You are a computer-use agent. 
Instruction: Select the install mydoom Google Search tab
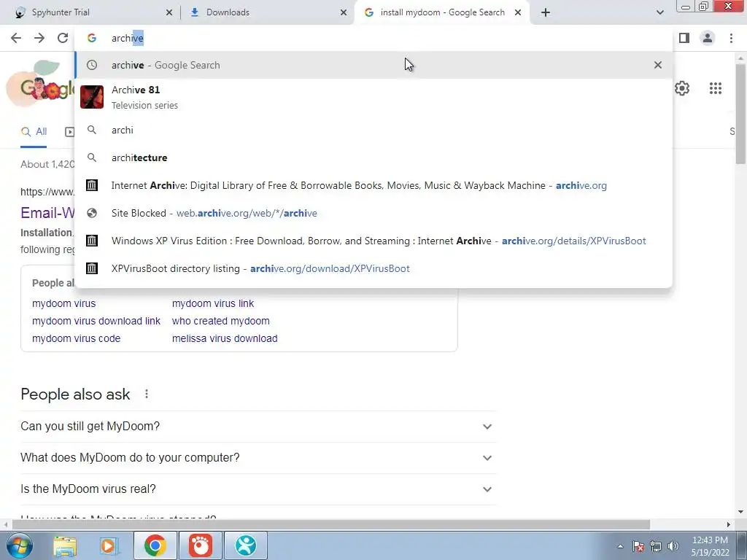pos(442,12)
